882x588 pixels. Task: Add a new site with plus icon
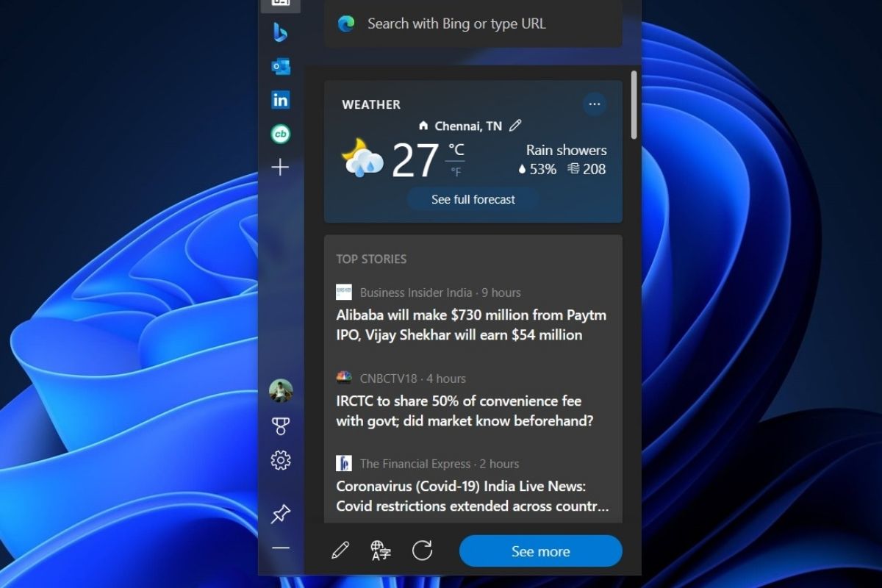pos(280,168)
